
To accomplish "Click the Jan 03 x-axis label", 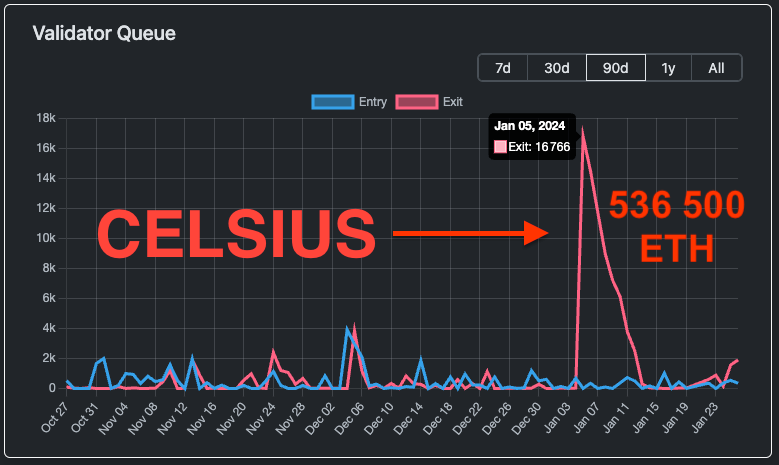I will click(x=556, y=417).
